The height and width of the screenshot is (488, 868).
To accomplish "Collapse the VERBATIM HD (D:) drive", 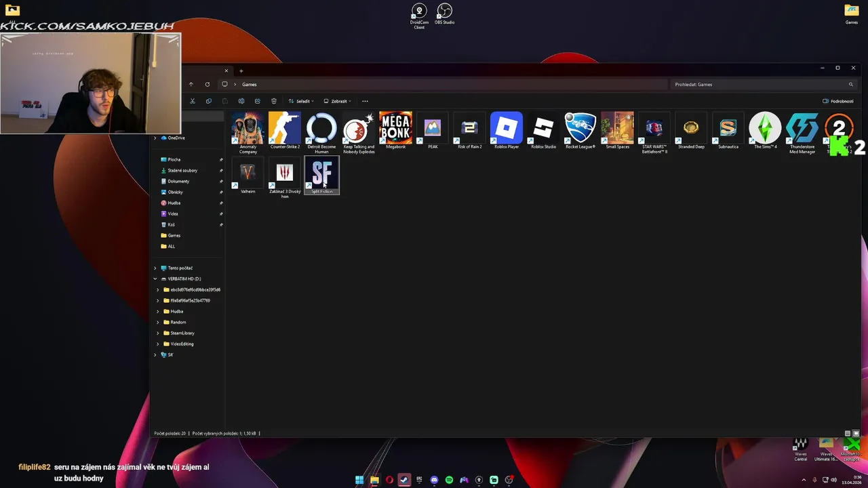I will pyautogui.click(x=155, y=279).
